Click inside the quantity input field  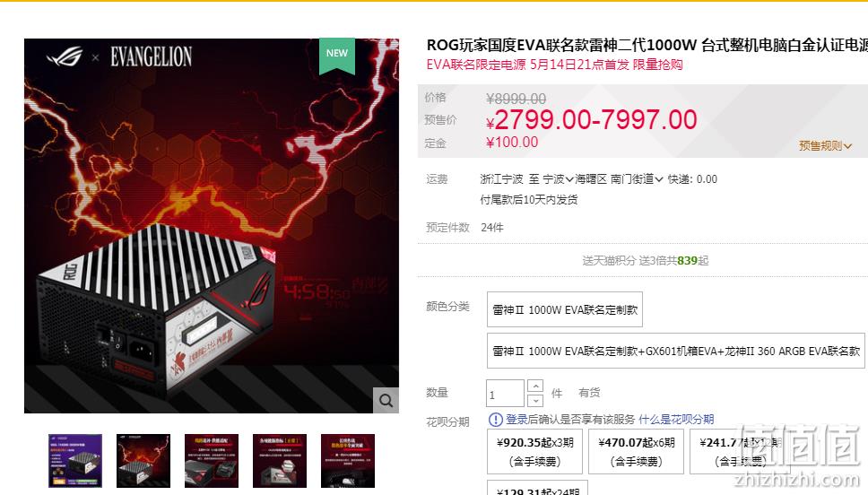pyautogui.click(x=505, y=393)
